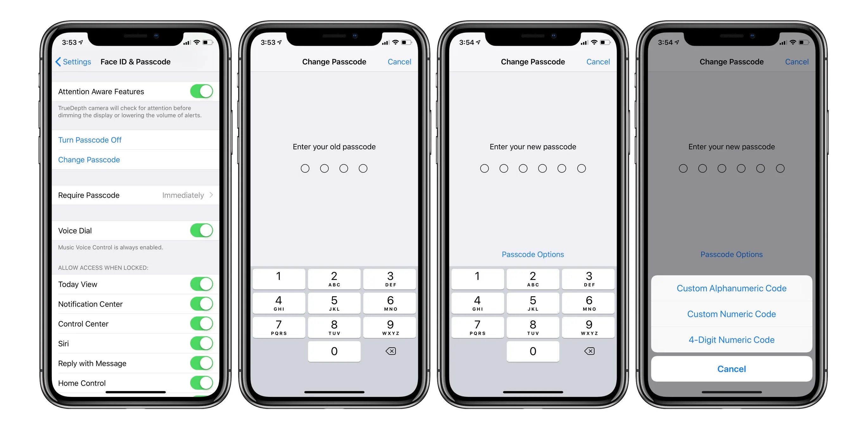The image size is (868, 434).
Task: Open Passcode Options dropdown menu
Action: point(532,254)
